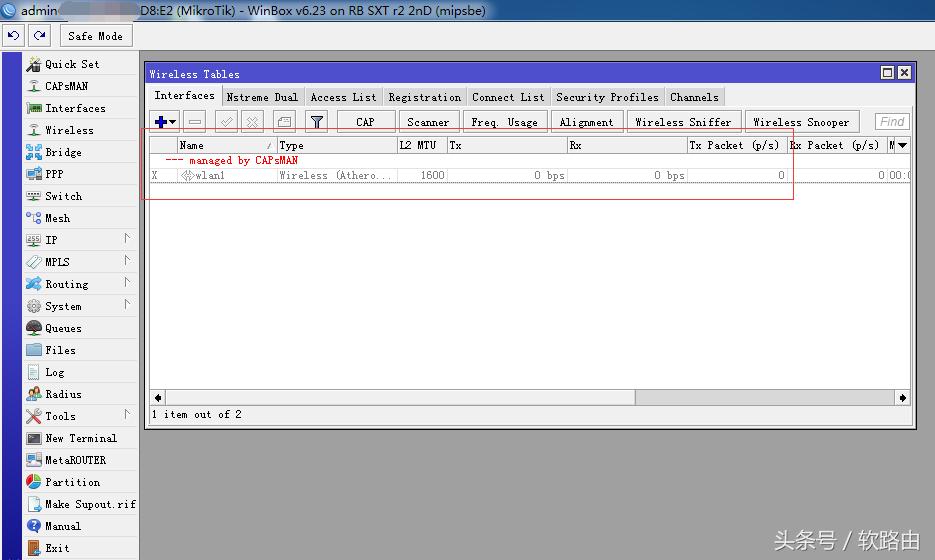Click the disable X button in toolbar

tap(253, 122)
